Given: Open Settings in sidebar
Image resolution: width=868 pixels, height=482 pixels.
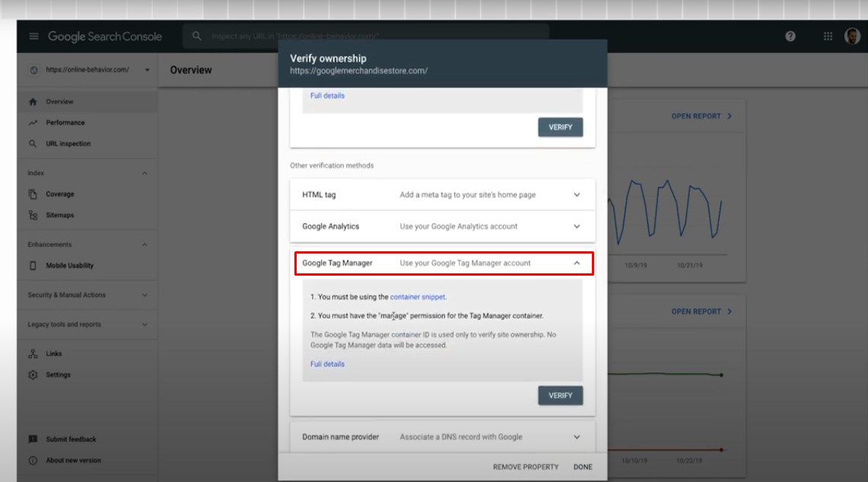Looking at the screenshot, I should [x=58, y=375].
